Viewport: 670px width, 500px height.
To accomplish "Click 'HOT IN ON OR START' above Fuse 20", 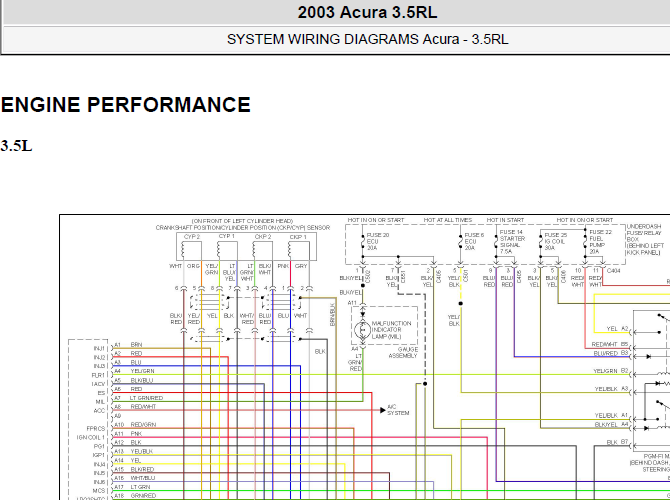I will pyautogui.click(x=376, y=220).
